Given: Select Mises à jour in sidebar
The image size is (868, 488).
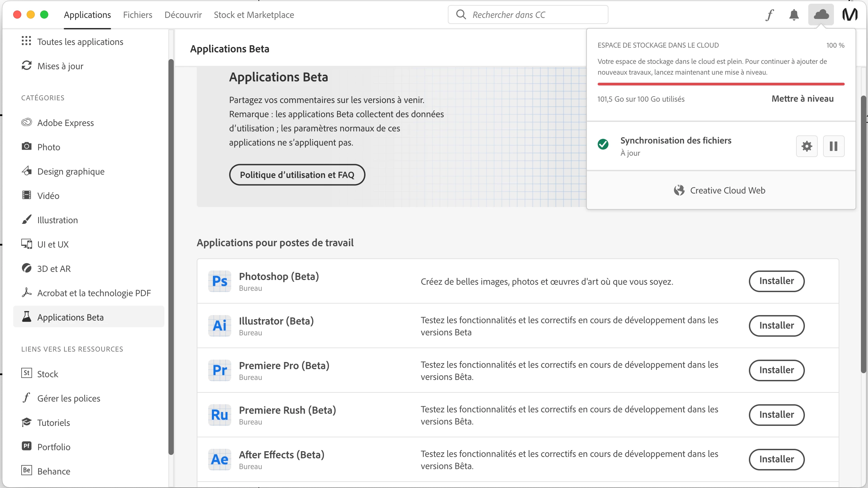Looking at the screenshot, I should pyautogui.click(x=60, y=66).
